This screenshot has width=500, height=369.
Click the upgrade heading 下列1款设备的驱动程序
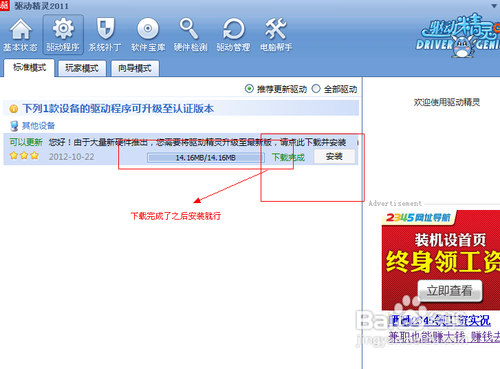118,109
